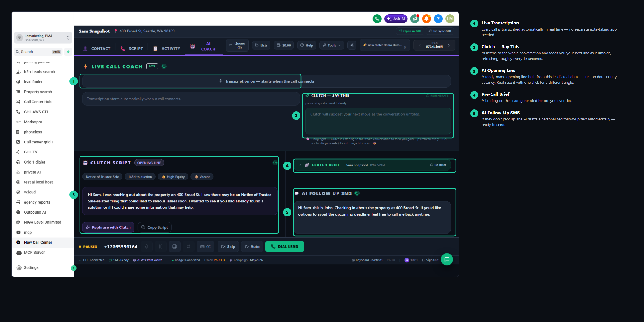Image resolution: width=644 pixels, height=322 pixels.
Task: Expand the Clutch Brief pre-call panel
Action: click(x=300, y=165)
